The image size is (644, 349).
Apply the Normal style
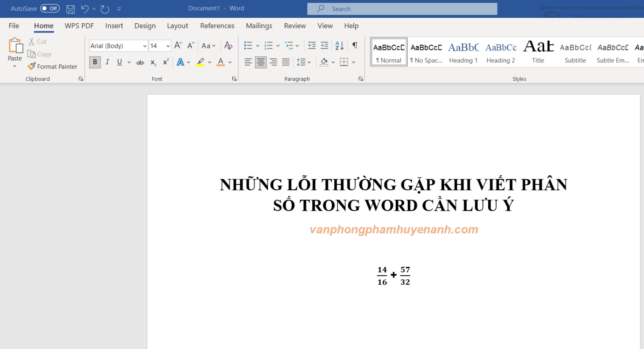tap(389, 52)
